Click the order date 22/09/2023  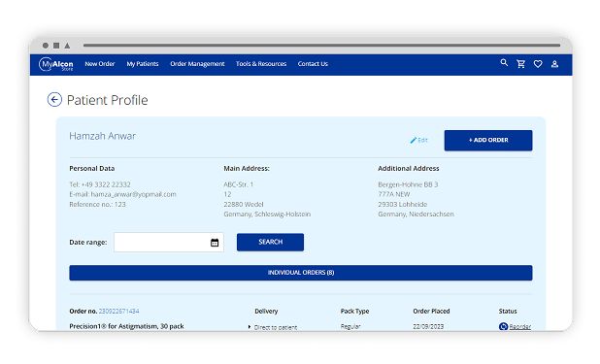(x=428, y=326)
